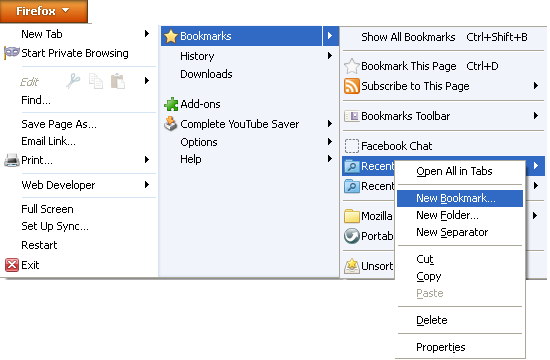Select Email Link... menu entry

coord(48,141)
